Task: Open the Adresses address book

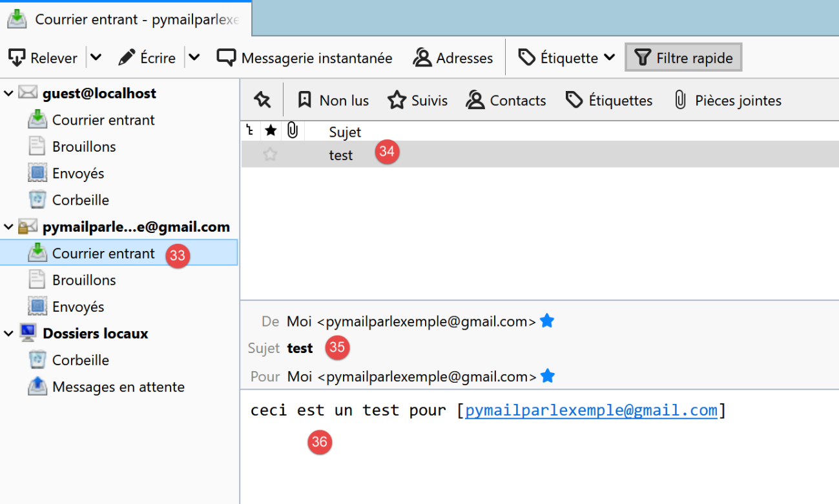Action: click(453, 58)
